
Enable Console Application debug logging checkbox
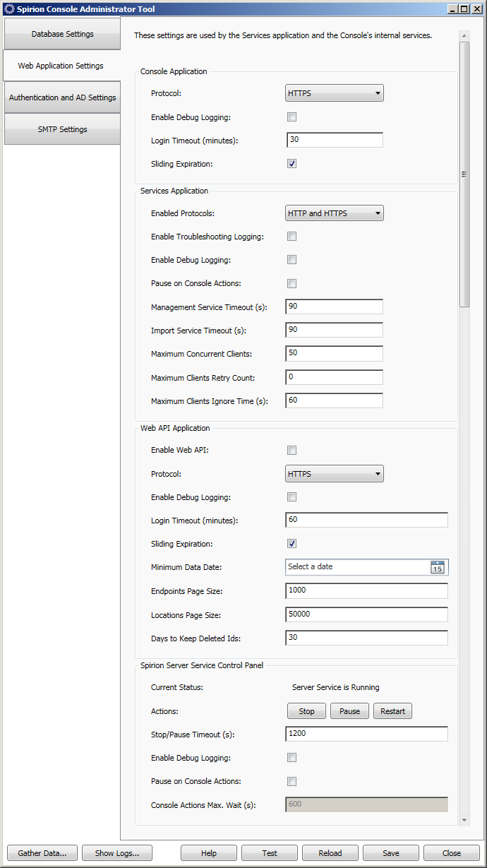tap(291, 117)
